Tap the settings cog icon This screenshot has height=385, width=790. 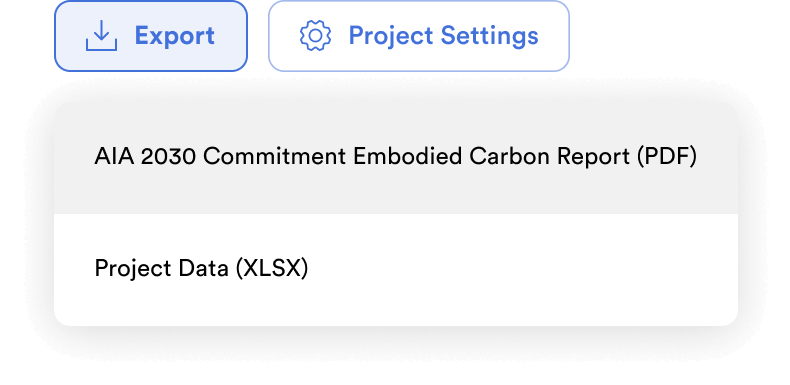(x=315, y=36)
